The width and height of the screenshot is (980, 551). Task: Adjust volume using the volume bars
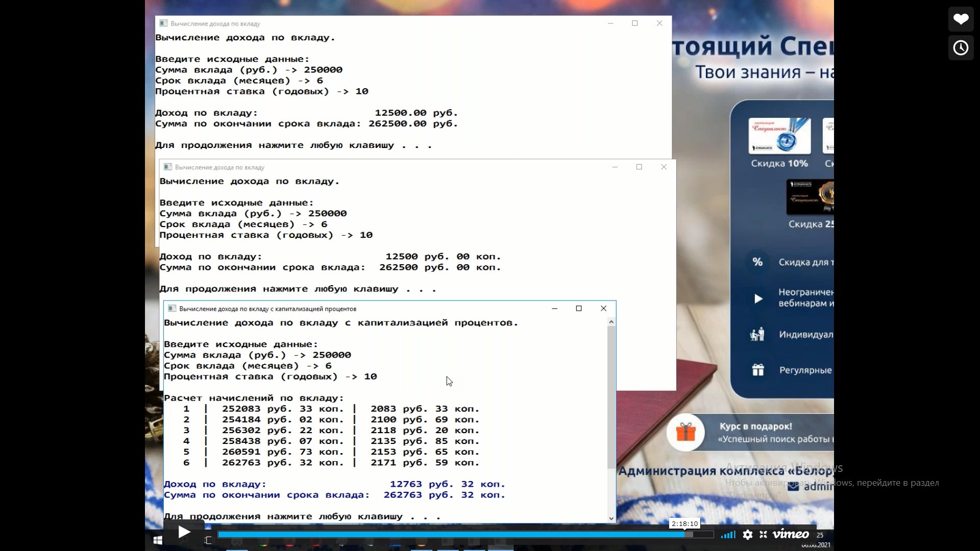pos(728,535)
